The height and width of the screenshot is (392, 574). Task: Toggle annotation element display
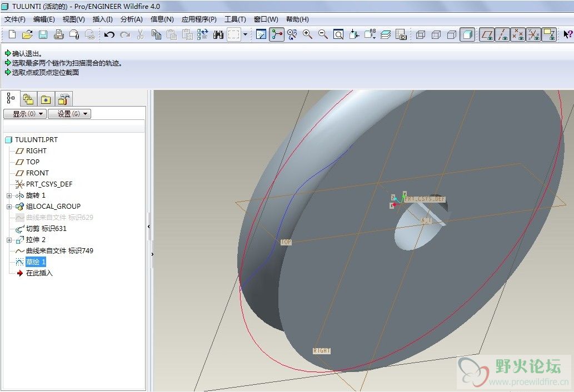click(x=549, y=34)
